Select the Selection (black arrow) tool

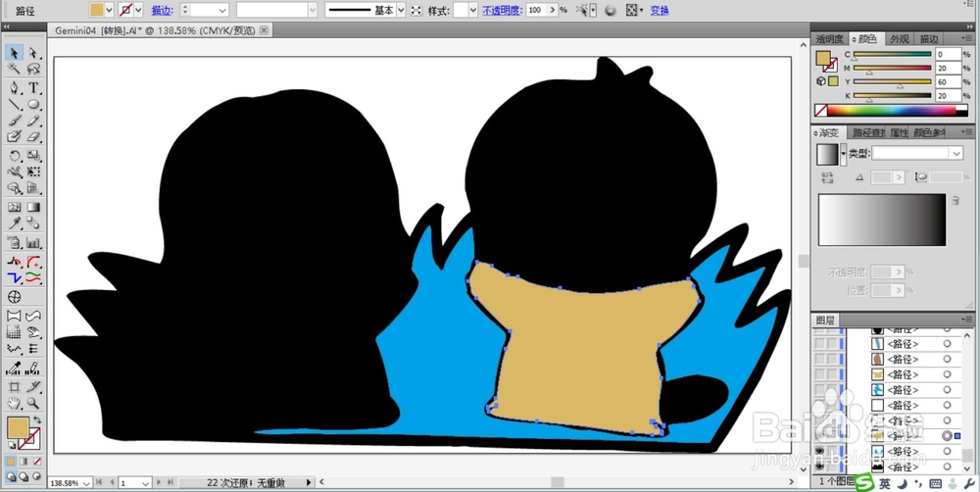coord(15,53)
